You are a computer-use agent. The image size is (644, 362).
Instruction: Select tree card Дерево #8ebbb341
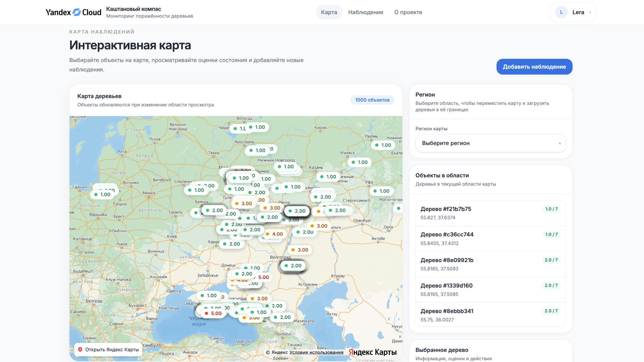point(490,315)
